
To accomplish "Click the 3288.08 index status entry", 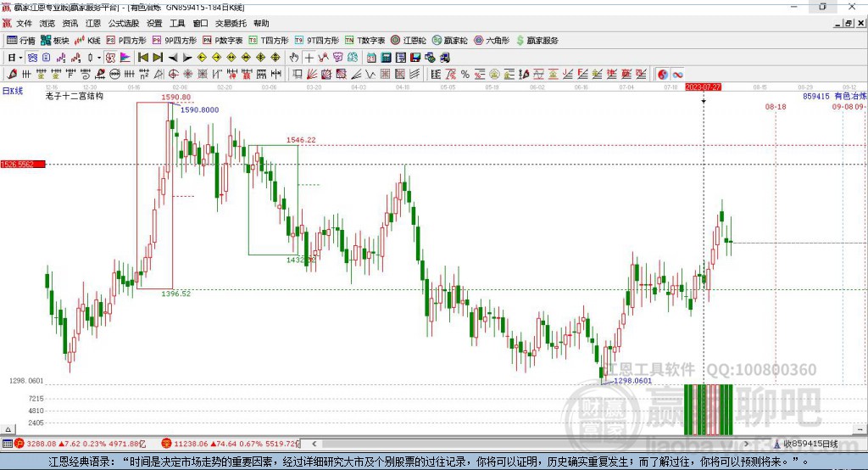I will tap(81, 444).
